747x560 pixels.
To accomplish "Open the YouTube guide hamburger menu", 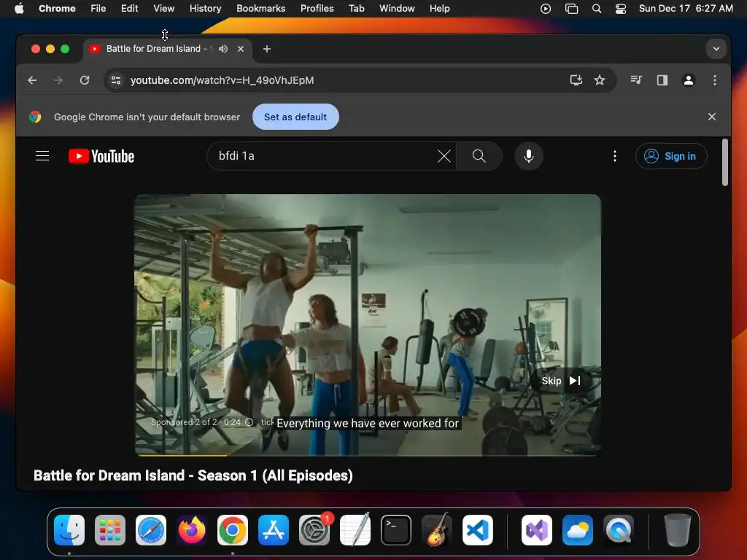I will [x=42, y=156].
